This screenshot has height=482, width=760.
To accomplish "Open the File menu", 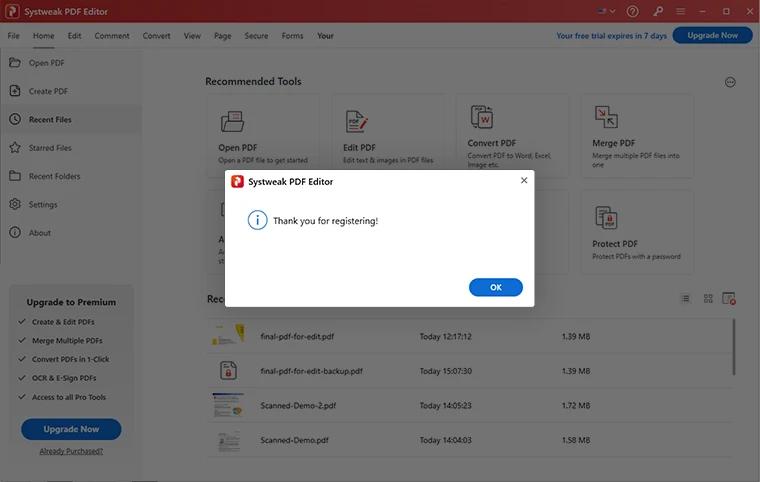I will point(14,35).
